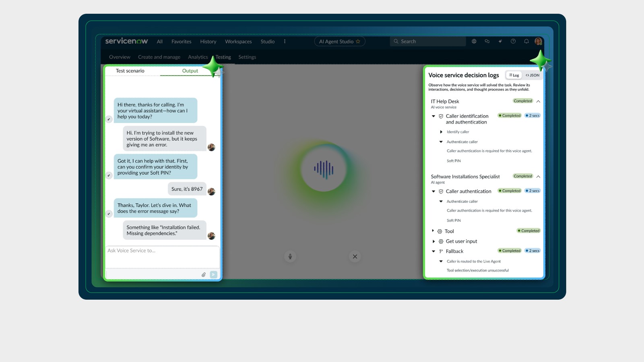Collapse the IT Help Desk section
Viewport: 644px width, 362px height.
[538, 101]
